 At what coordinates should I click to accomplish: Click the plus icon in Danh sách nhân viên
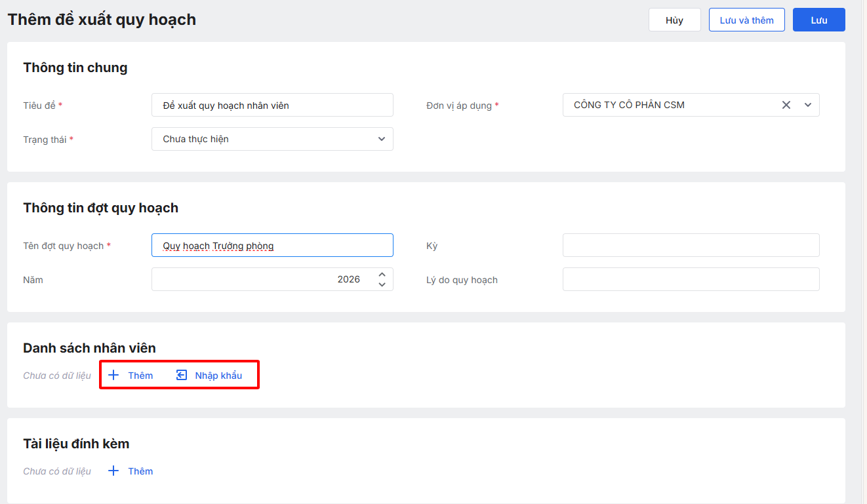(113, 375)
